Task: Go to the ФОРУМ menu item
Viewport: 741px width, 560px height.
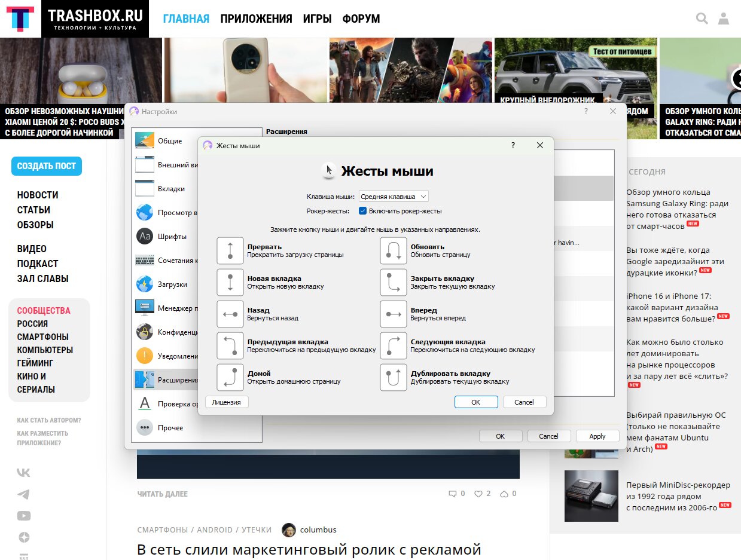Action: (361, 19)
